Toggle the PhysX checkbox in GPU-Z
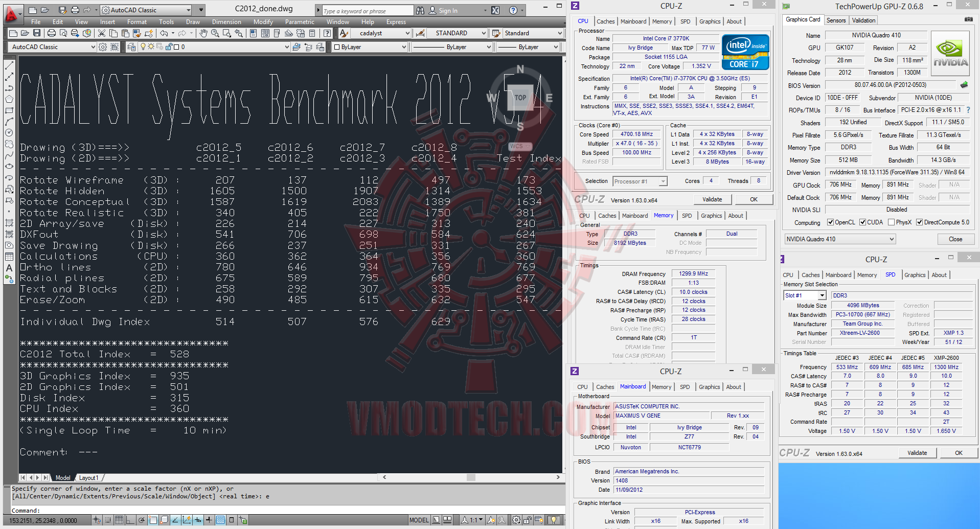This screenshot has width=980, height=529. (891, 222)
